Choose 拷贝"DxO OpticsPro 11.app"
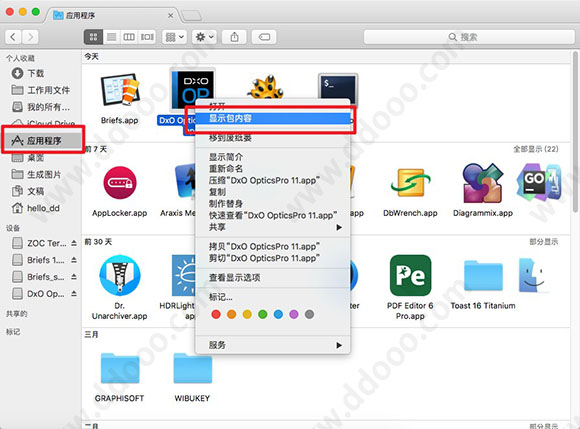 coord(273,246)
